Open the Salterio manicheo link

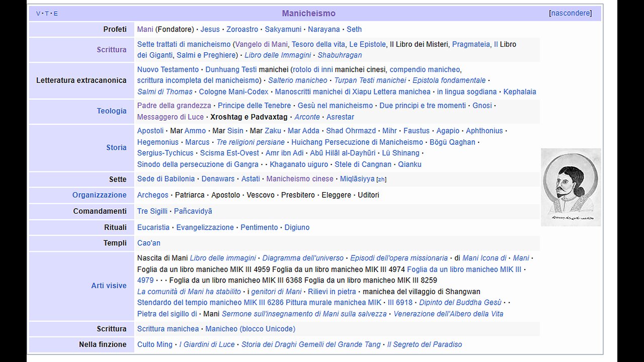point(298,80)
